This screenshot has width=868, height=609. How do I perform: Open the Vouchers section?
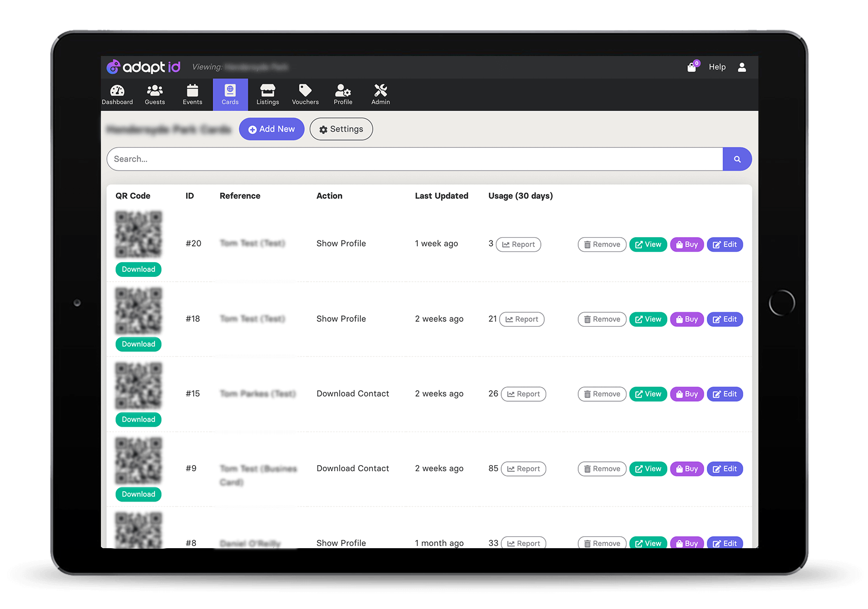(305, 94)
